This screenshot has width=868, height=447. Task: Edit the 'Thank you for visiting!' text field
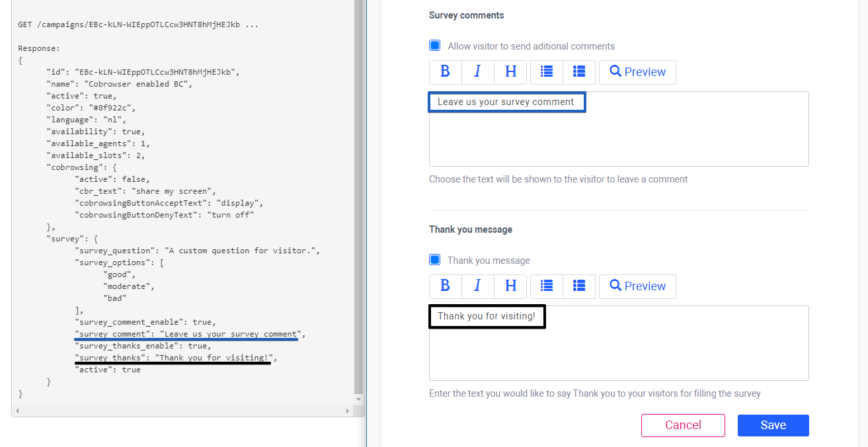[487, 316]
